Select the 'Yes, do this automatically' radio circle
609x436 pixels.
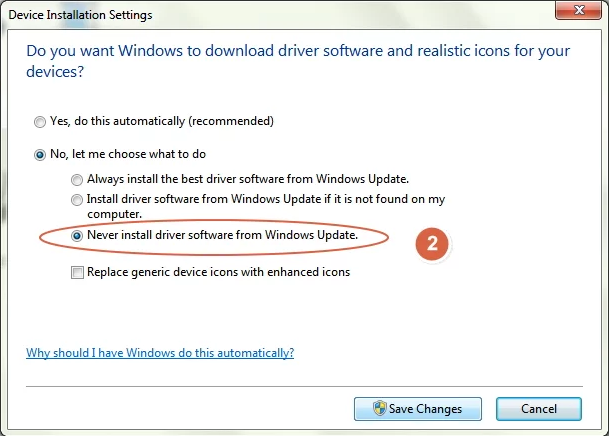point(40,122)
